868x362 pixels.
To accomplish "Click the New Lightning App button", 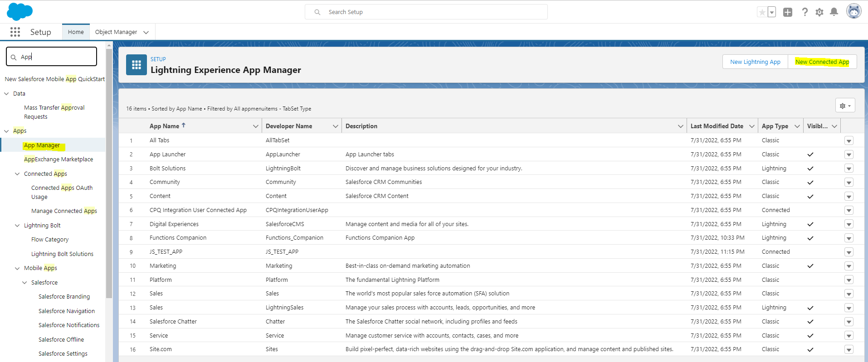I will 755,62.
